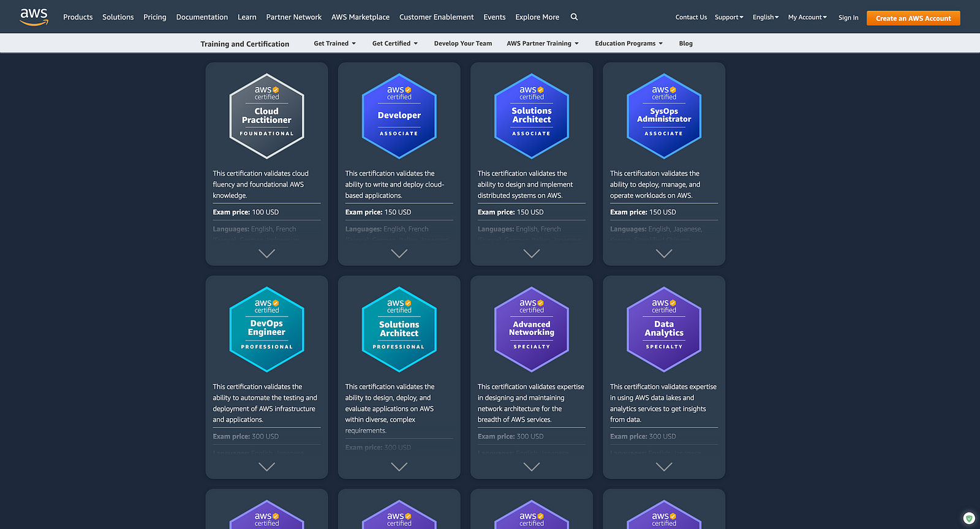Open the Education Programs dropdown

click(x=629, y=43)
